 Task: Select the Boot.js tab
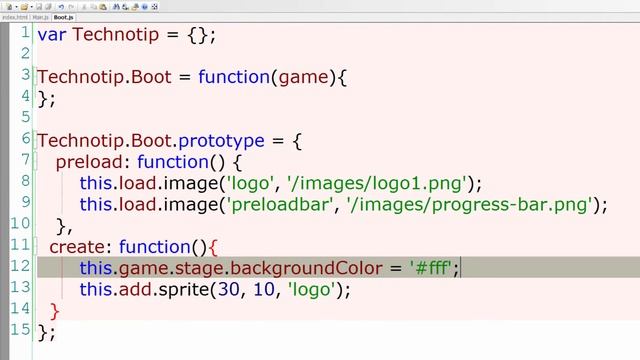[63, 17]
